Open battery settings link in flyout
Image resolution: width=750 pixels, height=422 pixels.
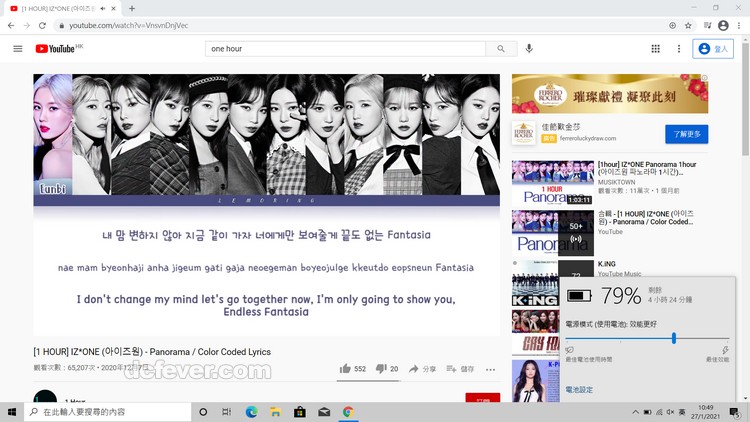[x=579, y=390]
